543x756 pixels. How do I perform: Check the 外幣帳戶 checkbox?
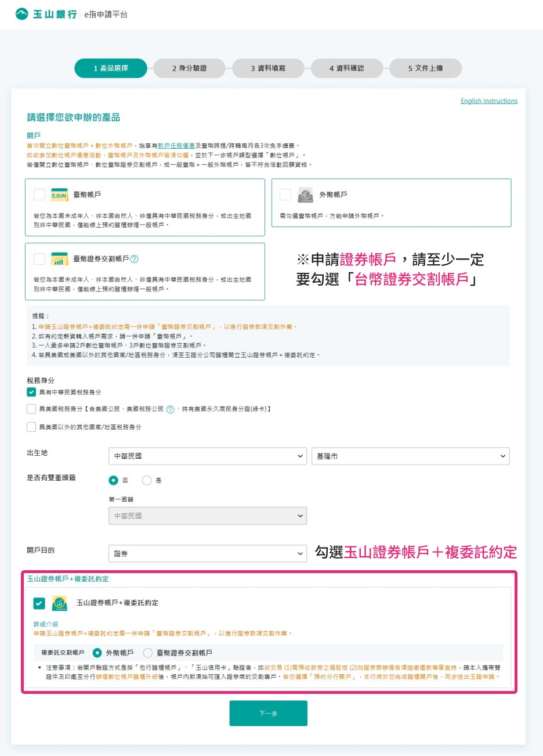[x=285, y=195]
